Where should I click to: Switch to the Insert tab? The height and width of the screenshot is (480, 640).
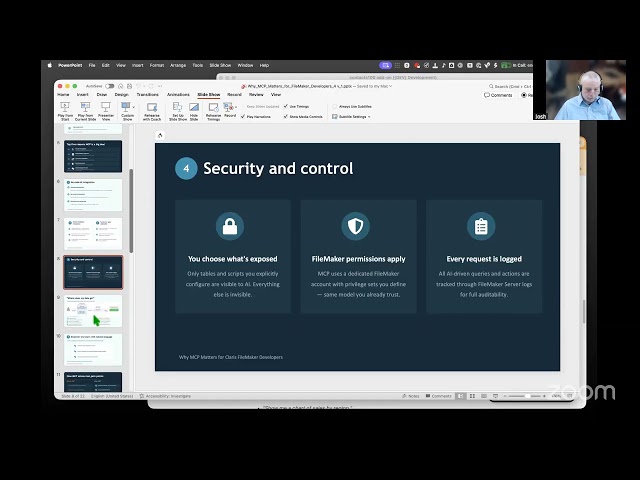click(82, 94)
